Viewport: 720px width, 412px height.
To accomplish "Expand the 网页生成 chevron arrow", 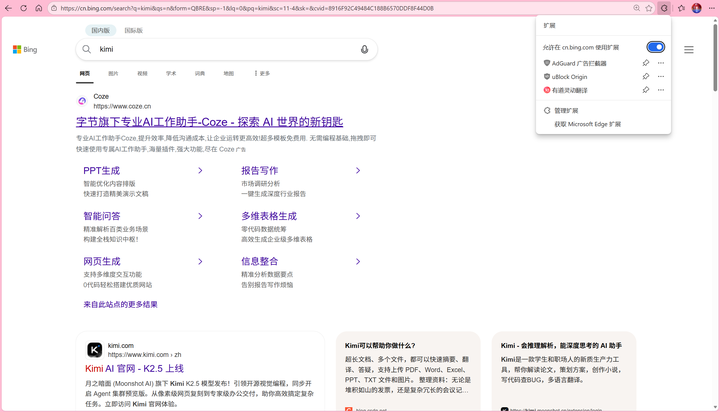I will (200, 261).
